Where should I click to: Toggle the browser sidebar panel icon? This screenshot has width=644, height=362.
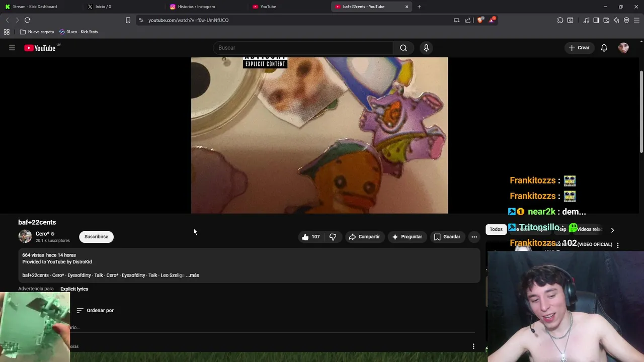(x=596, y=20)
